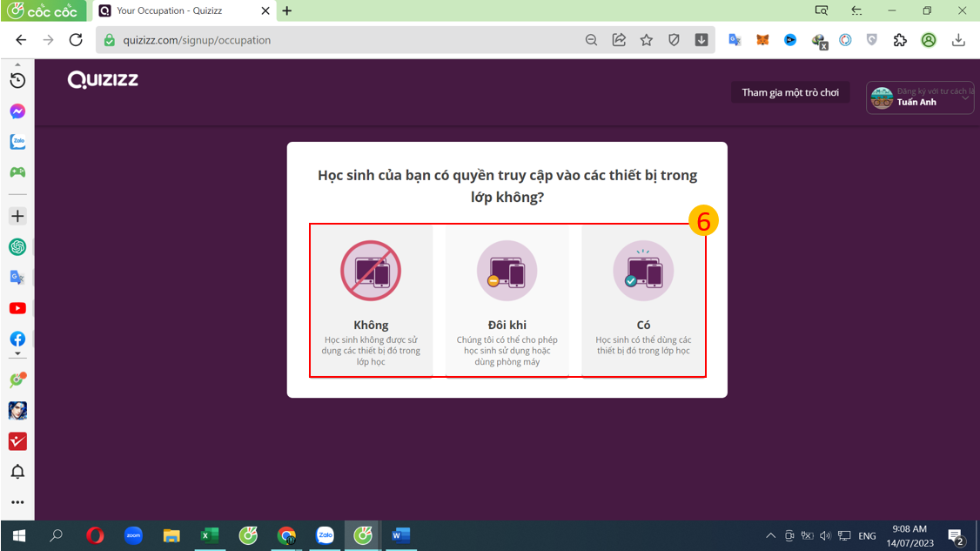Bookmark this page with the star icon
Image resolution: width=980 pixels, height=551 pixels.
646,40
